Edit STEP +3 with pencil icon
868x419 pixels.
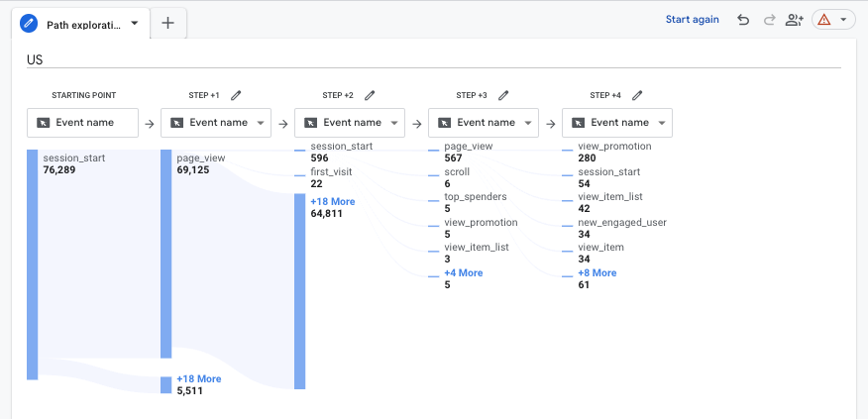pyautogui.click(x=503, y=95)
